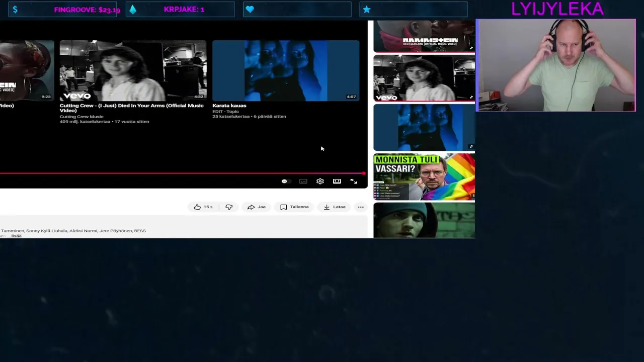This screenshot has width=644, height=362.
Task: Switch to theater mode view
Action: (x=337, y=182)
